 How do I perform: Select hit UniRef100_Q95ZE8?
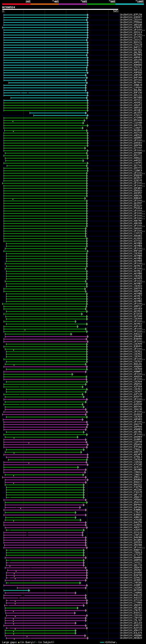tap(131, 543)
